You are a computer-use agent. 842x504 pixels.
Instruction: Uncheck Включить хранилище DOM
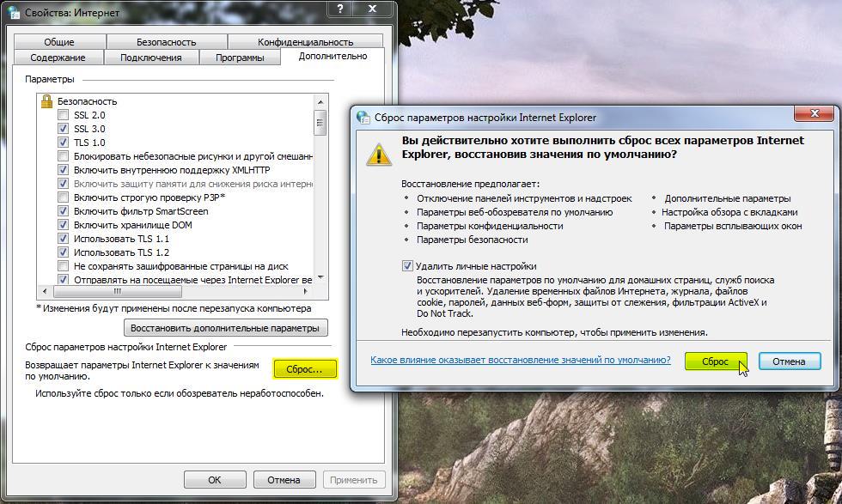click(x=64, y=225)
